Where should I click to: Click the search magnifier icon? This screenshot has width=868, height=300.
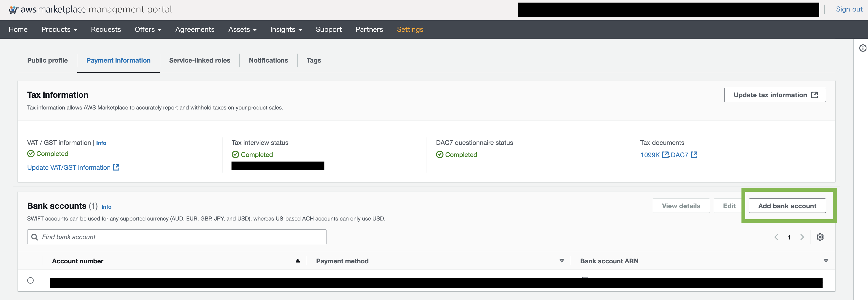tap(34, 237)
